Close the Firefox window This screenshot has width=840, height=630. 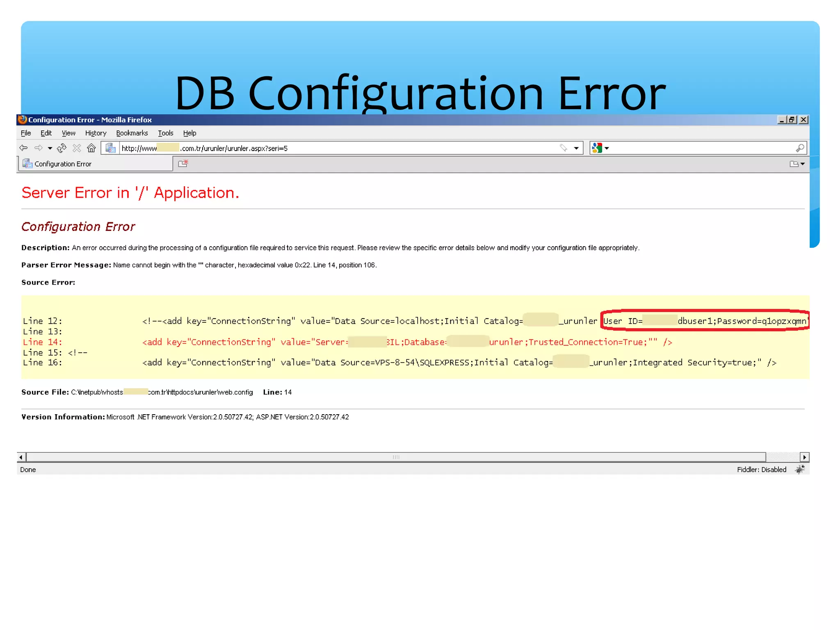click(x=803, y=119)
